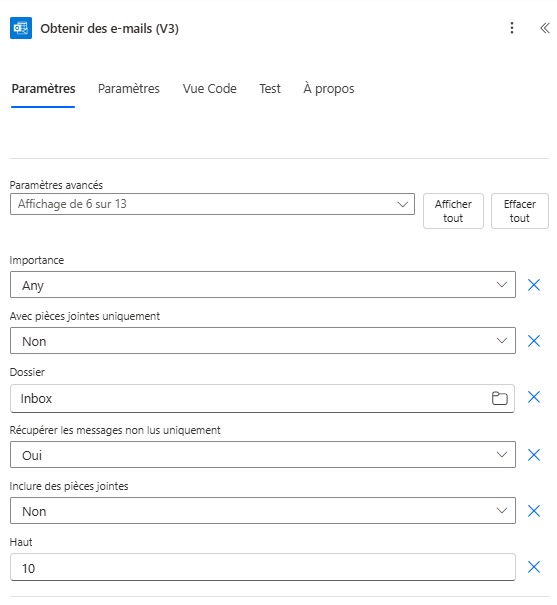The width and height of the screenshot is (557, 605).
Task: Remove the non lus uniquement parameter
Action: [x=534, y=455]
